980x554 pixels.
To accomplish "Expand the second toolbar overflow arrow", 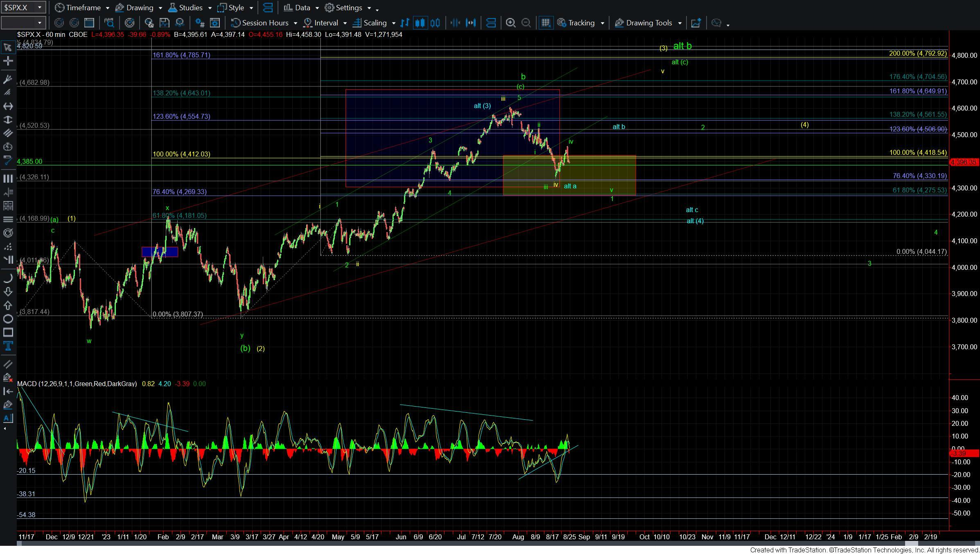I will pos(728,25).
